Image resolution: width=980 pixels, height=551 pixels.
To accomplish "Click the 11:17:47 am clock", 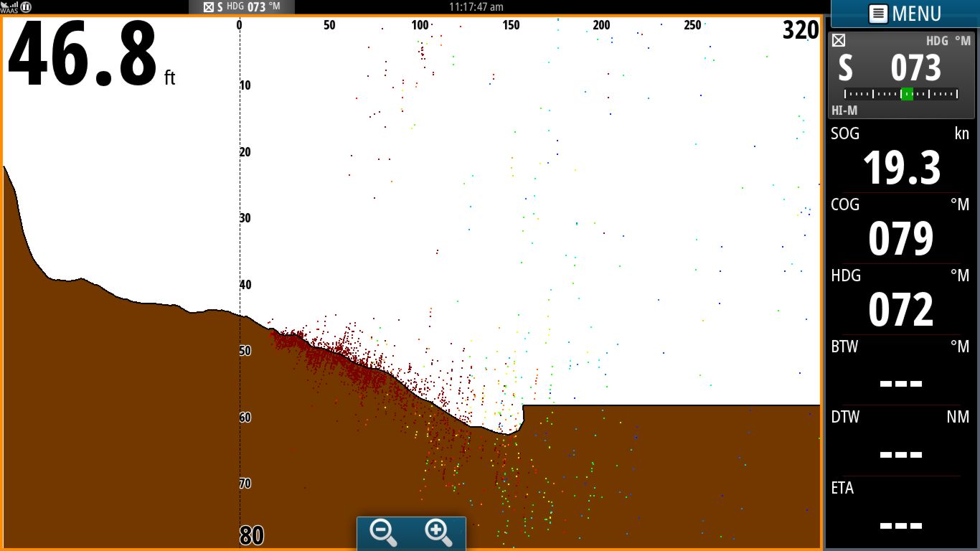I will coord(476,6).
